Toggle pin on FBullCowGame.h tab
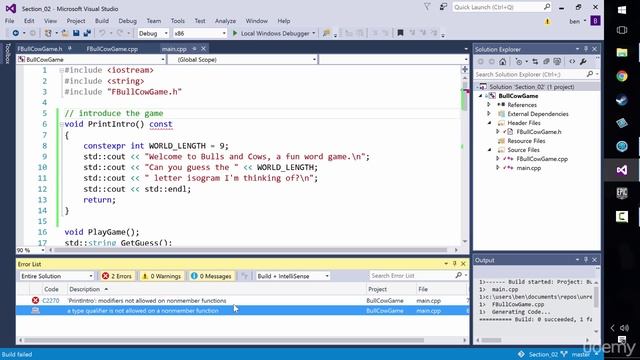The height and width of the screenshot is (360, 640). [70, 49]
